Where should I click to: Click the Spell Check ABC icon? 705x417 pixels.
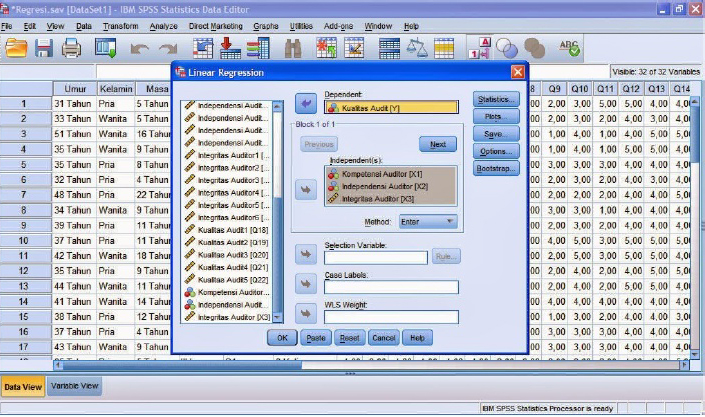click(570, 47)
